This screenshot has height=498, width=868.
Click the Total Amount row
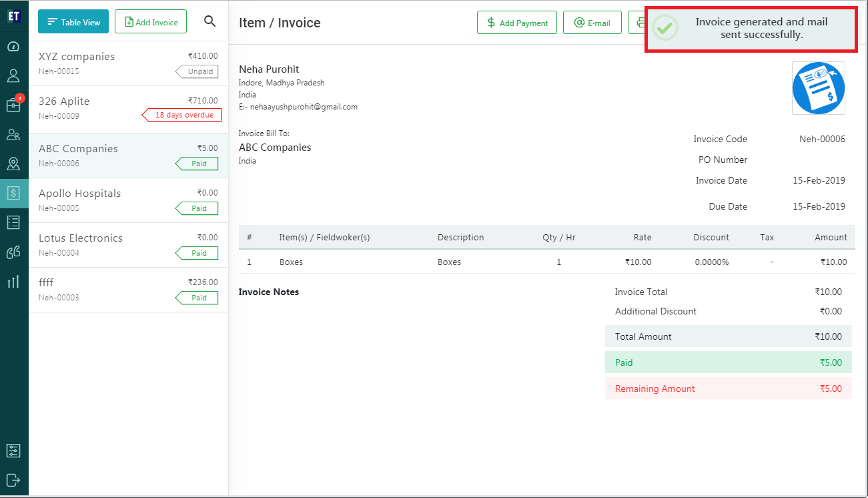click(x=729, y=336)
